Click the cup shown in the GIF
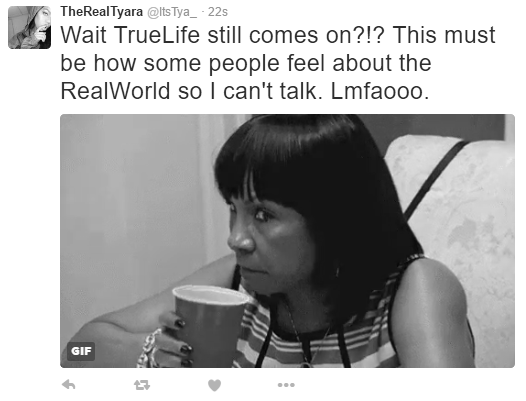This screenshot has width=526, height=401. coord(210,325)
